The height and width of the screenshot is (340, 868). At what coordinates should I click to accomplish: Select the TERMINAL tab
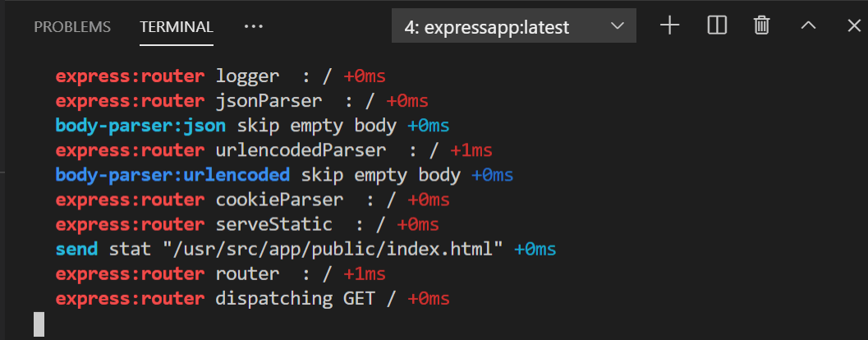(x=177, y=26)
